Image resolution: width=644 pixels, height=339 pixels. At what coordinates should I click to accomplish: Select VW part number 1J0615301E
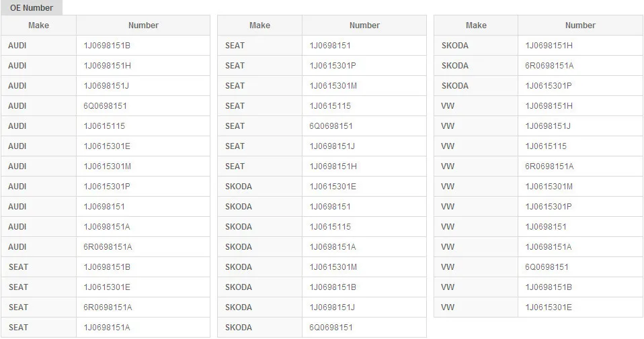(549, 307)
